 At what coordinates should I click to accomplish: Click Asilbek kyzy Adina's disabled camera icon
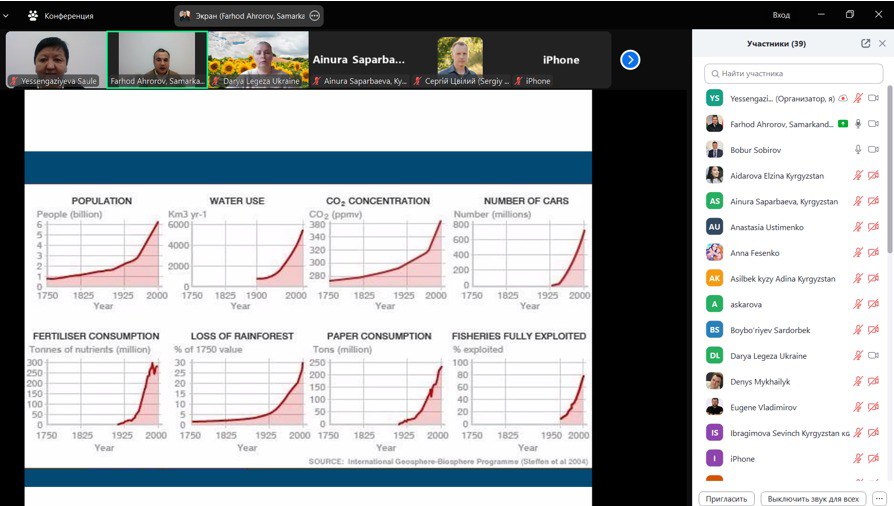click(x=873, y=278)
